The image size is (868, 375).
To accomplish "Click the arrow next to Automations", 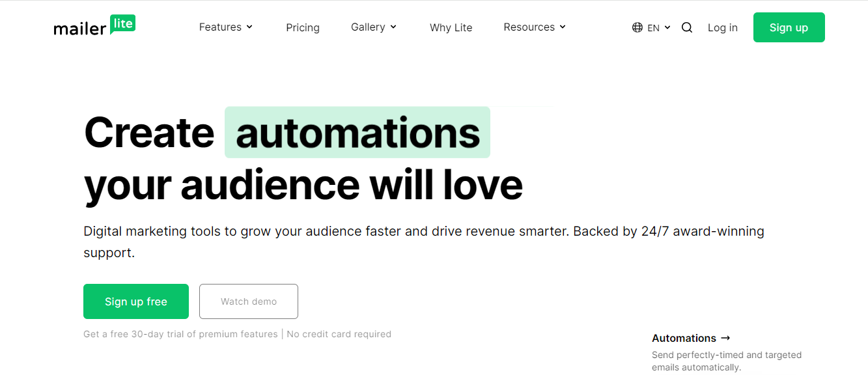I will click(725, 338).
